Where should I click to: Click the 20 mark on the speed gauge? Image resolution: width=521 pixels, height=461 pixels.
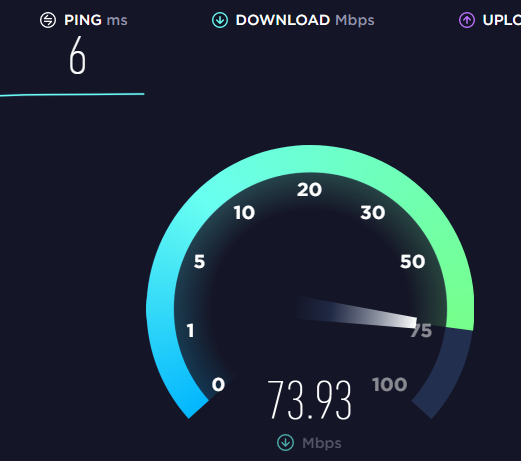tap(309, 190)
